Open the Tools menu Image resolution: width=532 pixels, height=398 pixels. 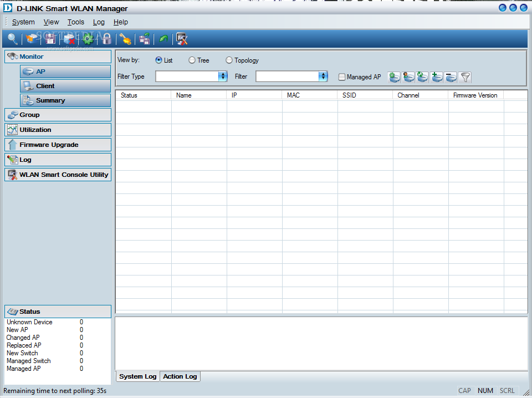click(x=76, y=22)
